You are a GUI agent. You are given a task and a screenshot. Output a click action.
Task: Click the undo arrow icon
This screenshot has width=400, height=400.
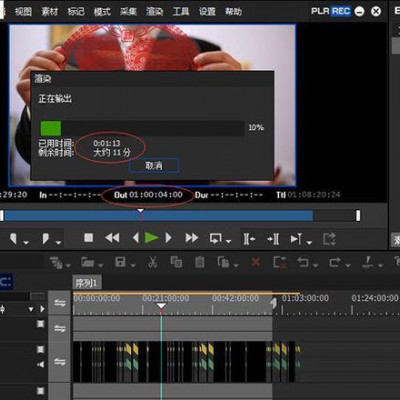click(x=303, y=262)
